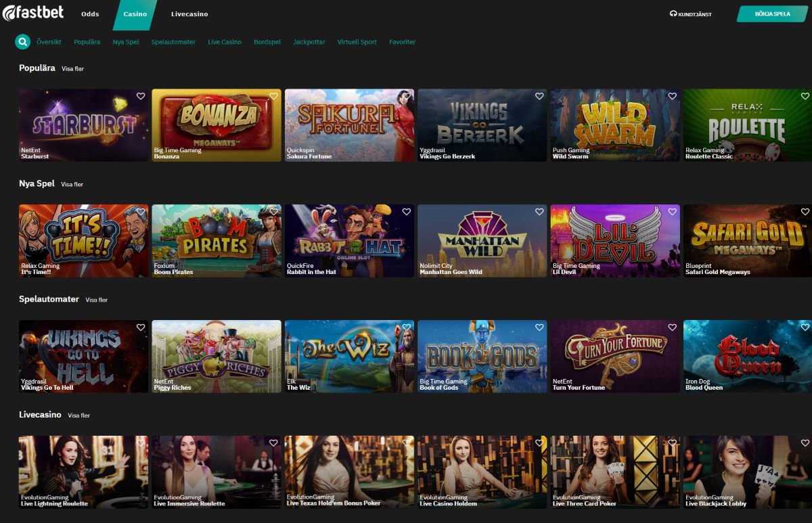The height and width of the screenshot is (523, 812).
Task: Launch the Starburst game thumbnail
Action: point(83,125)
